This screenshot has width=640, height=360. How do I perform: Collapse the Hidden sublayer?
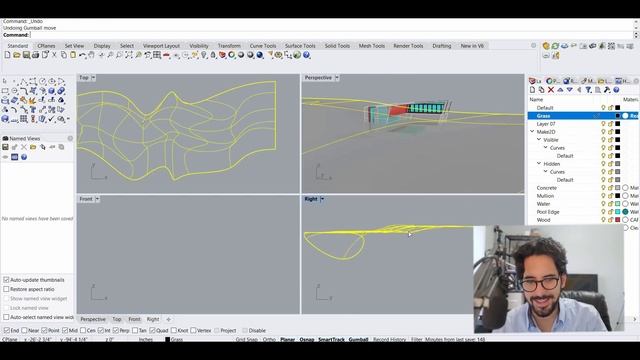pyautogui.click(x=539, y=164)
